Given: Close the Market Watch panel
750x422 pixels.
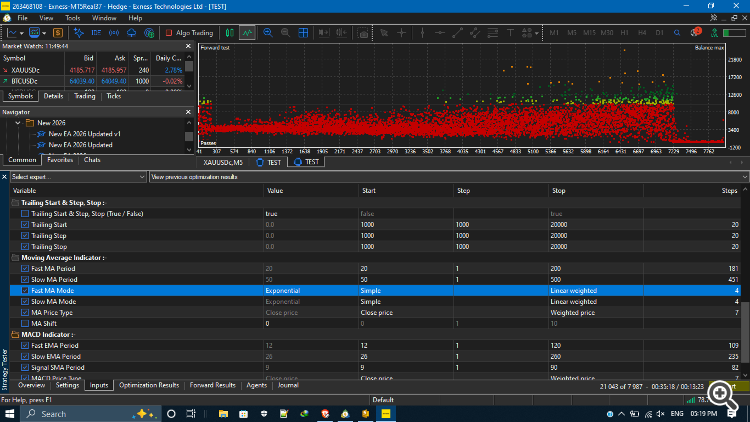Looking at the screenshot, I should (188, 46).
